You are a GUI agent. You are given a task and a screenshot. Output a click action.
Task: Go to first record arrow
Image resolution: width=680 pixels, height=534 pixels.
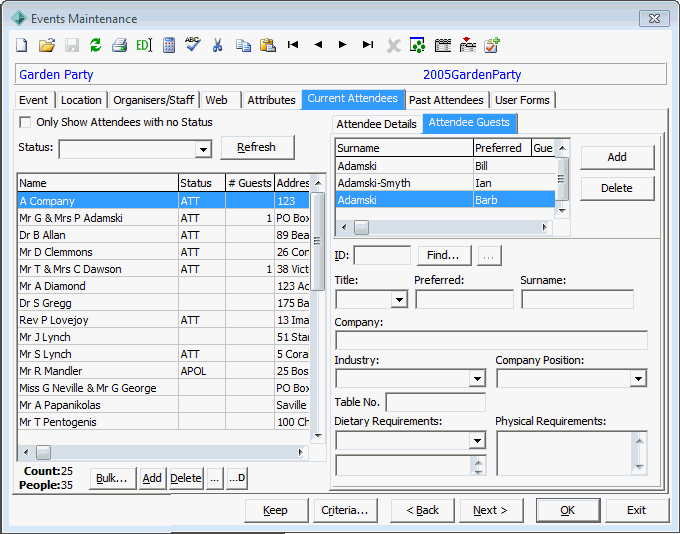pos(293,44)
